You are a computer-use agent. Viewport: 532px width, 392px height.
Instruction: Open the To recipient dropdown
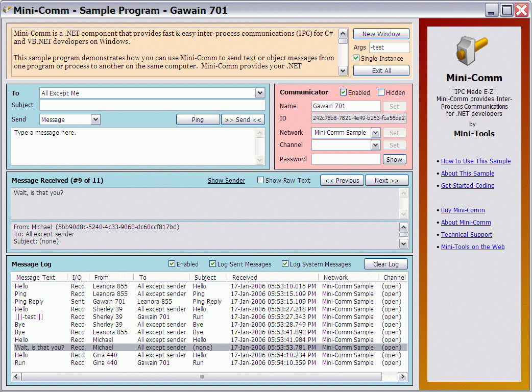coord(260,93)
